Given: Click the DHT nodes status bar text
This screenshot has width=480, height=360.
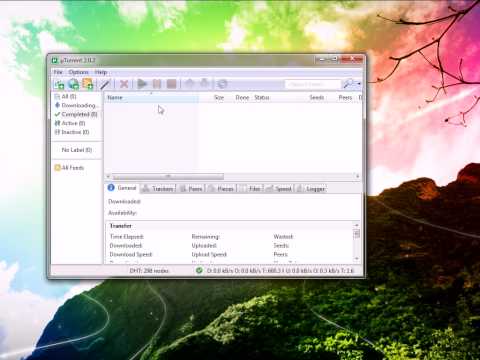Looking at the screenshot, I should pos(149,271).
